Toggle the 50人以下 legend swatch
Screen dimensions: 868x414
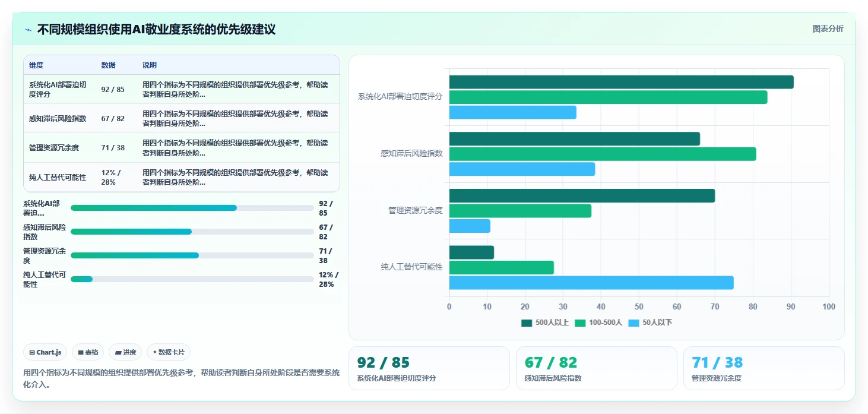pyautogui.click(x=633, y=323)
